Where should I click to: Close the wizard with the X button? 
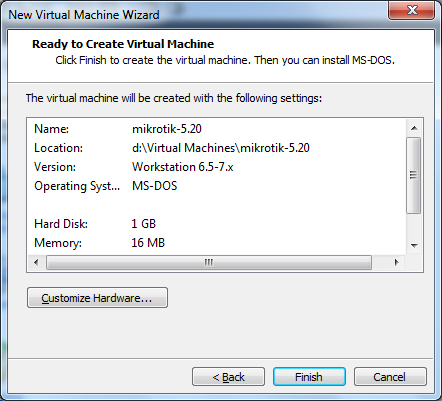(412, 10)
